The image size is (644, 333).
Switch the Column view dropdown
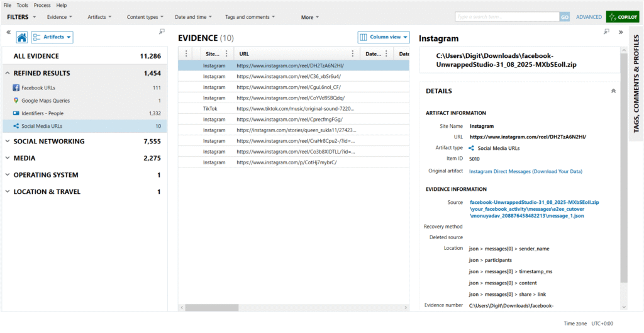(x=384, y=37)
